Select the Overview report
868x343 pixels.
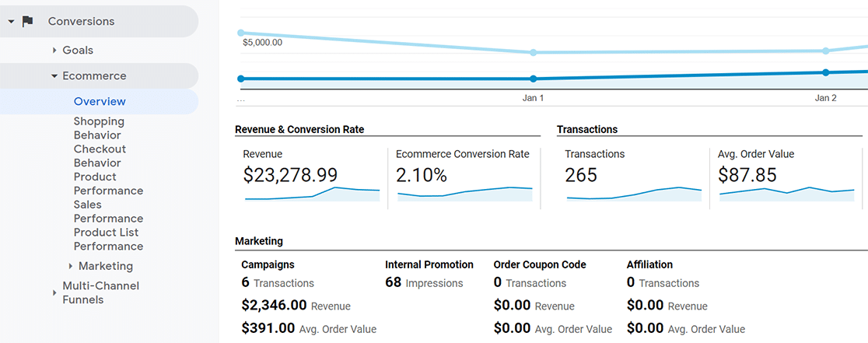coord(100,102)
